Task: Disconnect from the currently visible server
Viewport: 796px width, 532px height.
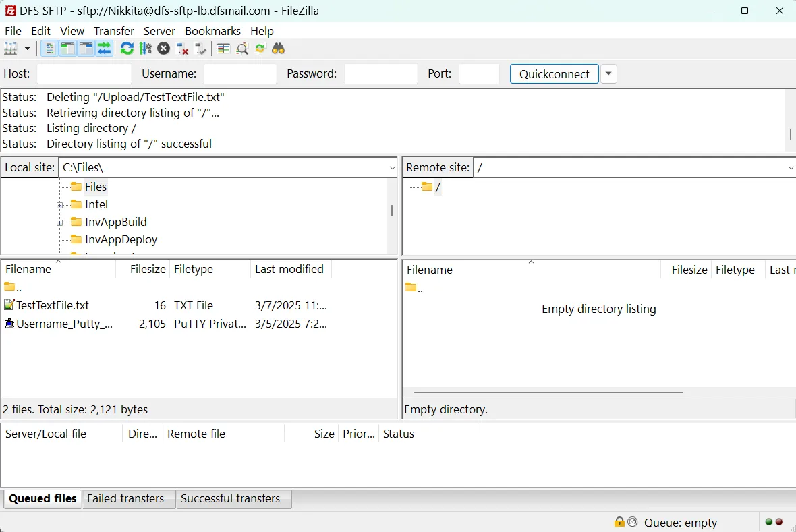Action: pos(182,49)
